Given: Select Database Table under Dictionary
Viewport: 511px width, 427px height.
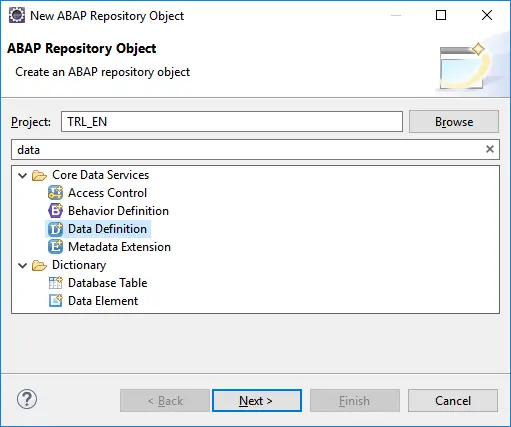Looking at the screenshot, I should pyautogui.click(x=108, y=283).
